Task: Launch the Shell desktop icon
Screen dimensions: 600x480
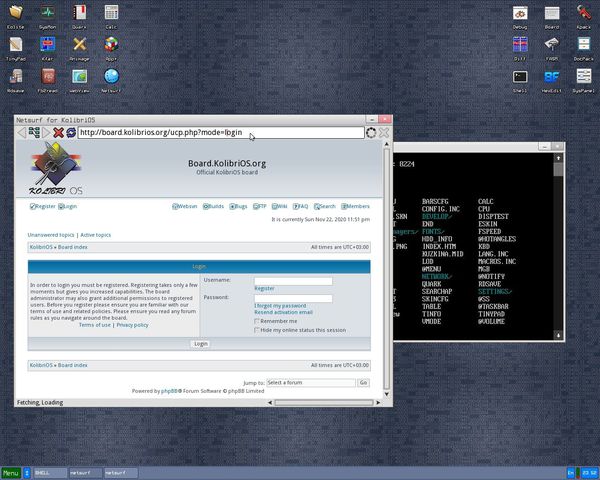Action: [520, 77]
